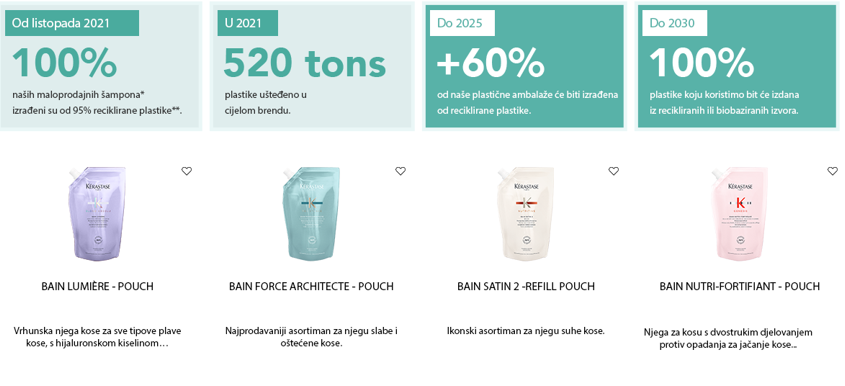Click the '520 tons' statistic heading
The image size is (845, 386).
click(305, 64)
